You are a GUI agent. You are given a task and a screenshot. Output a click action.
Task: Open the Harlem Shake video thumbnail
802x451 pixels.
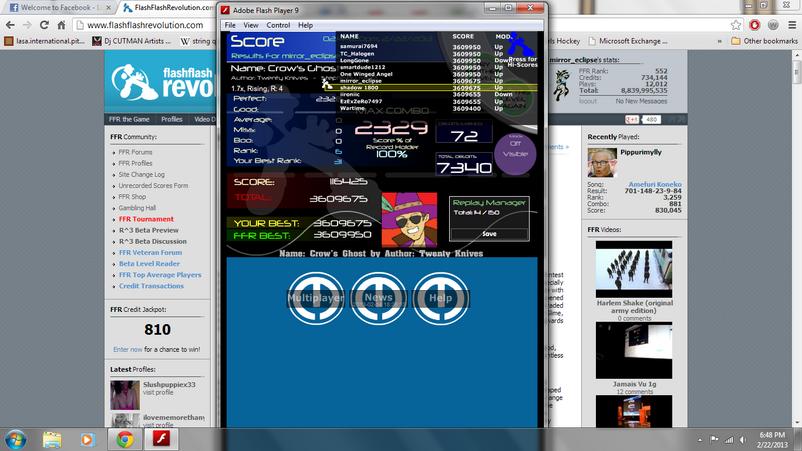point(634,269)
